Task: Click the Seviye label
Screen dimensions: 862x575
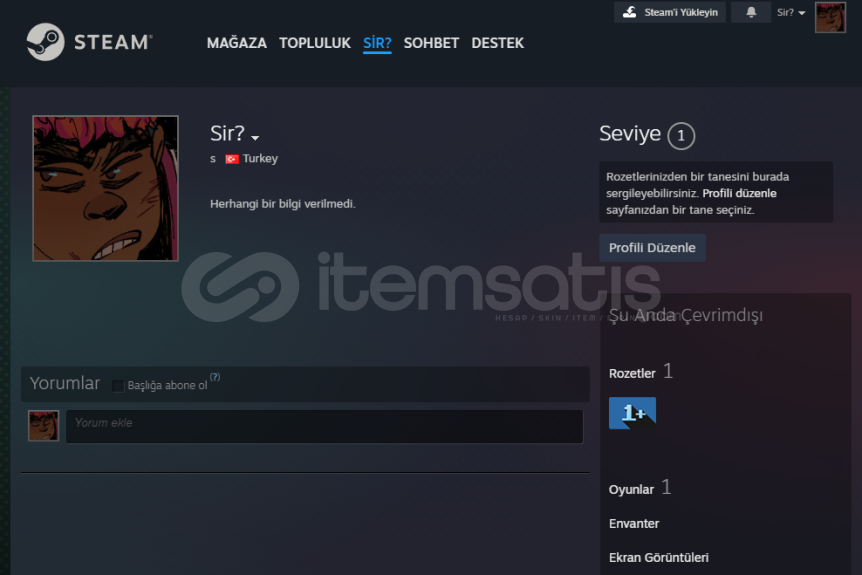Action: pos(630,134)
